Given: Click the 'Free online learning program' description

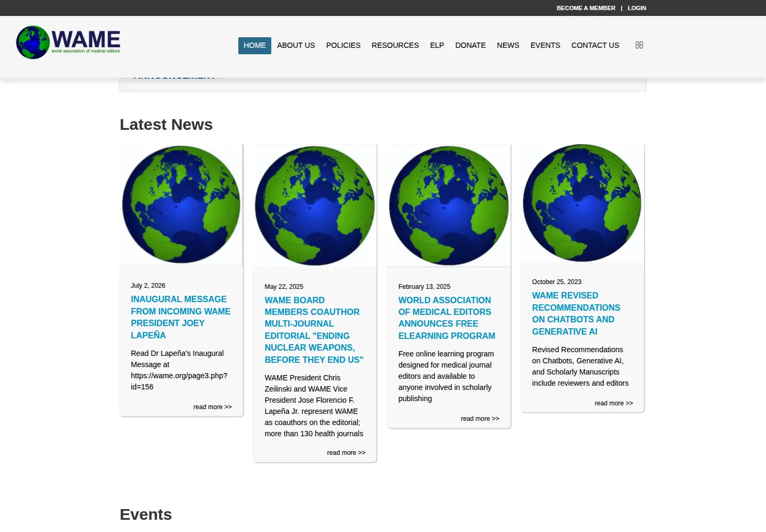Looking at the screenshot, I should pyautogui.click(x=446, y=376).
